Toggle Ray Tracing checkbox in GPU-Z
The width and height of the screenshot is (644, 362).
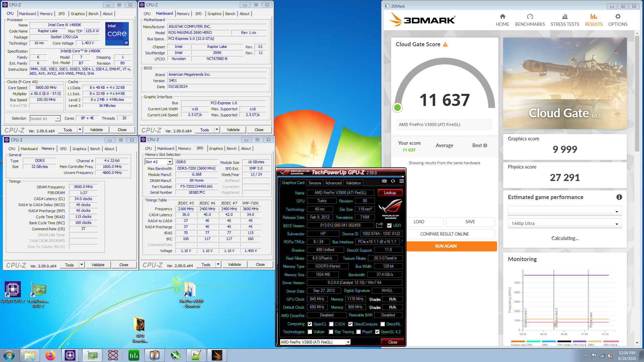[x=331, y=332]
